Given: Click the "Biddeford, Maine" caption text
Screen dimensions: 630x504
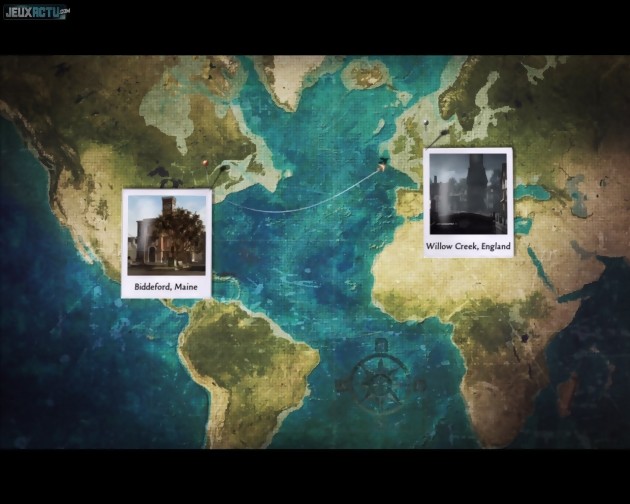Looking at the screenshot, I should 167,287.
